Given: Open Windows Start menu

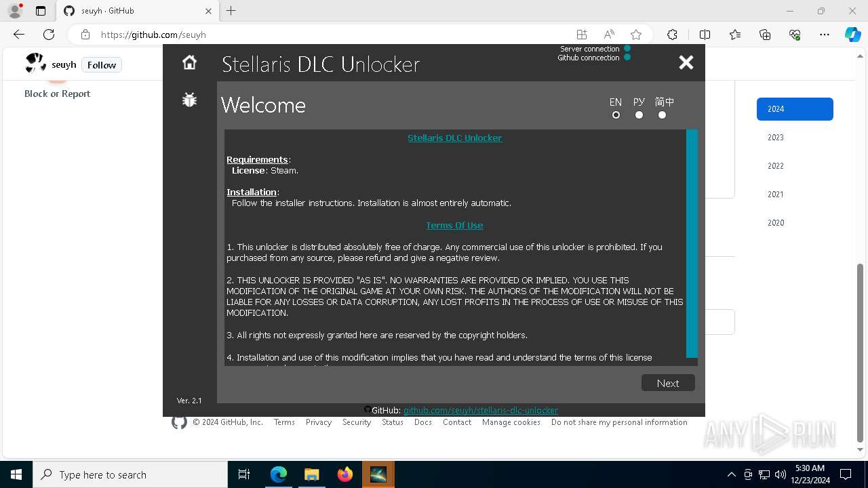Looking at the screenshot, I should coord(16,474).
